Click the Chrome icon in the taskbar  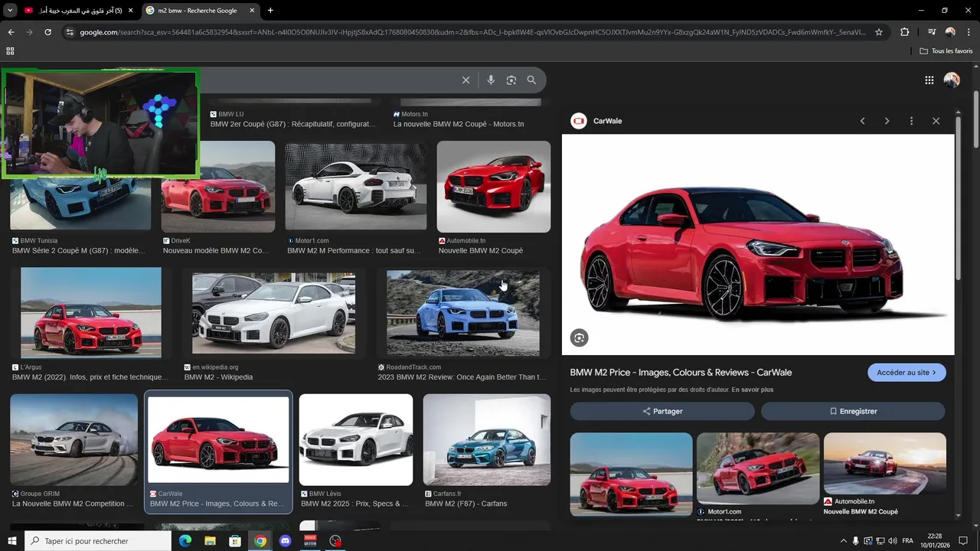pos(260,541)
